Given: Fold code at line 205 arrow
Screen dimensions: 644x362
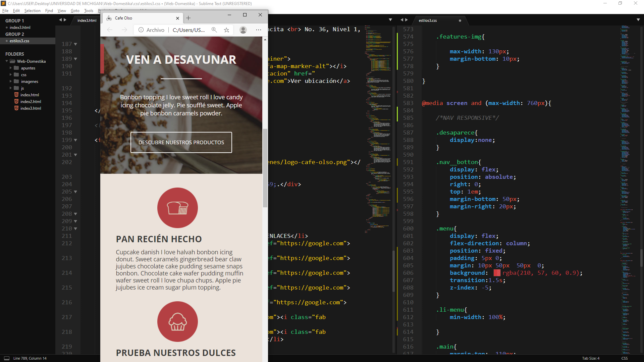Looking at the screenshot, I should tap(75, 192).
